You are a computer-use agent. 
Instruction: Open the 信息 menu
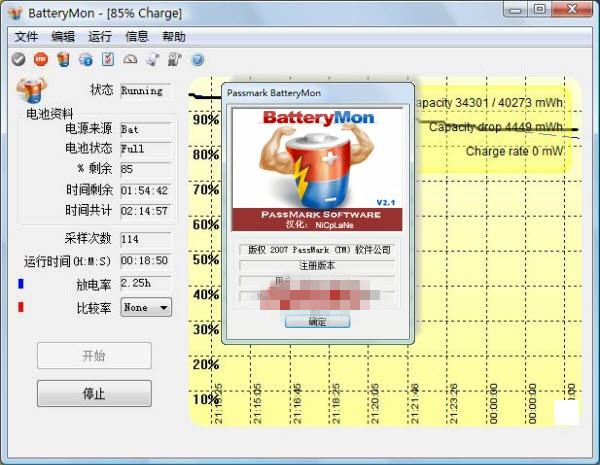pyautogui.click(x=137, y=37)
